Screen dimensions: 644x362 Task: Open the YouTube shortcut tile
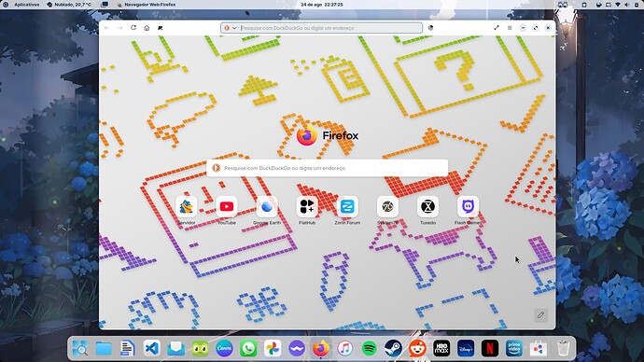click(x=226, y=211)
